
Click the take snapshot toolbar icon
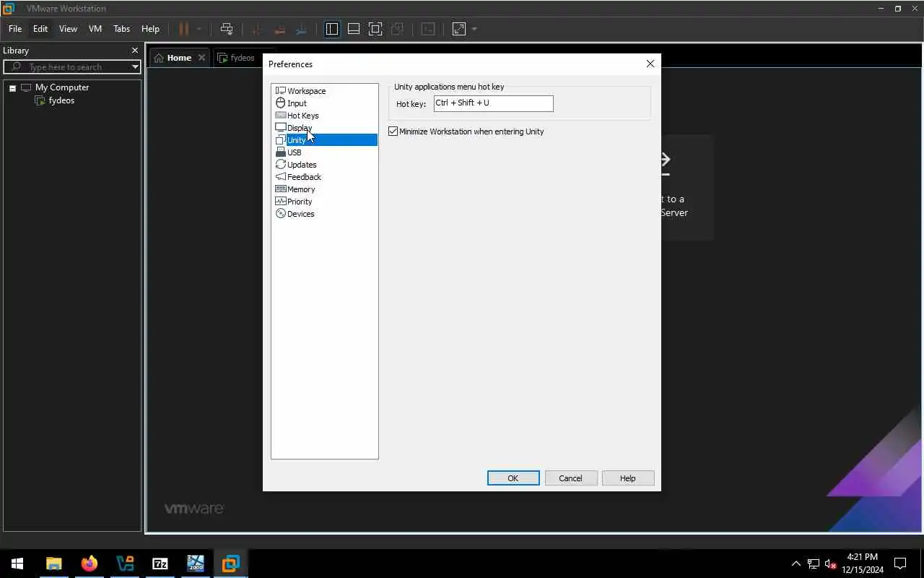click(x=256, y=29)
